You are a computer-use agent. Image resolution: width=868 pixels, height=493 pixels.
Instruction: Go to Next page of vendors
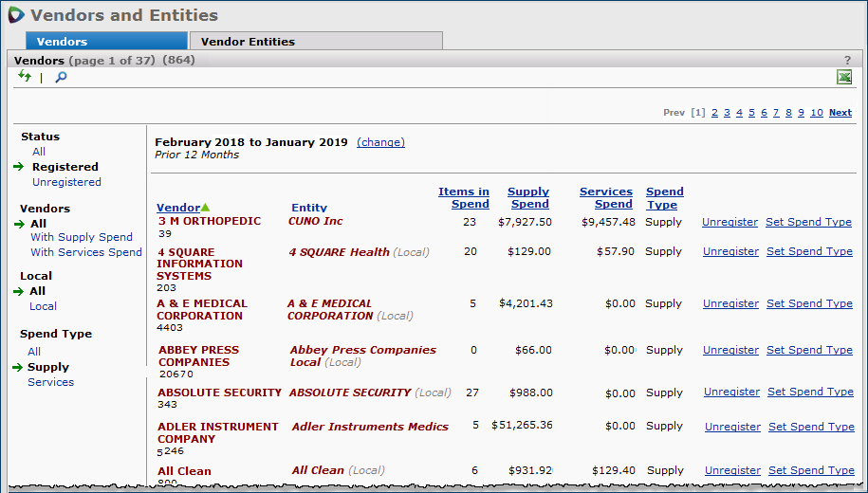pyautogui.click(x=840, y=113)
